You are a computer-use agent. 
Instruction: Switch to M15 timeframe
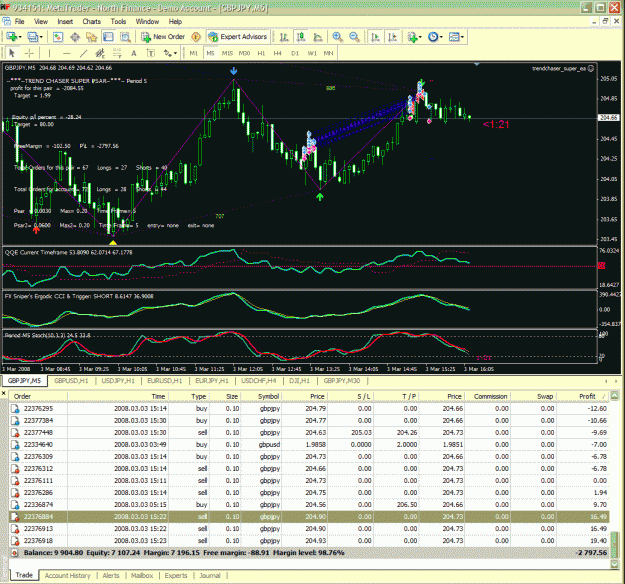227,53
